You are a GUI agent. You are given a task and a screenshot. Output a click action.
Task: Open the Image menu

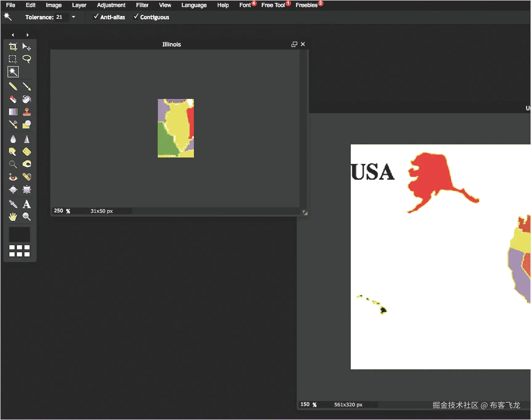(x=54, y=5)
